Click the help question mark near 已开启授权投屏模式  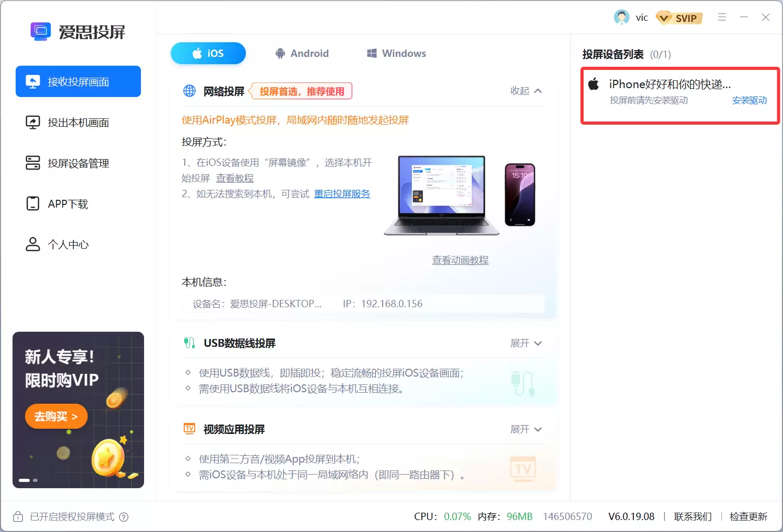click(x=124, y=517)
